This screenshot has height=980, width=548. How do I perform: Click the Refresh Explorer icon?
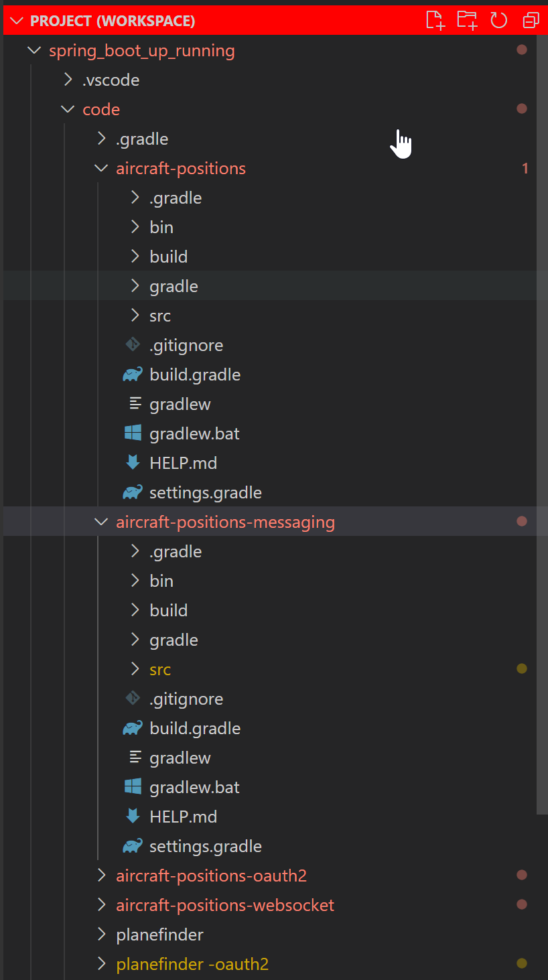coord(498,20)
